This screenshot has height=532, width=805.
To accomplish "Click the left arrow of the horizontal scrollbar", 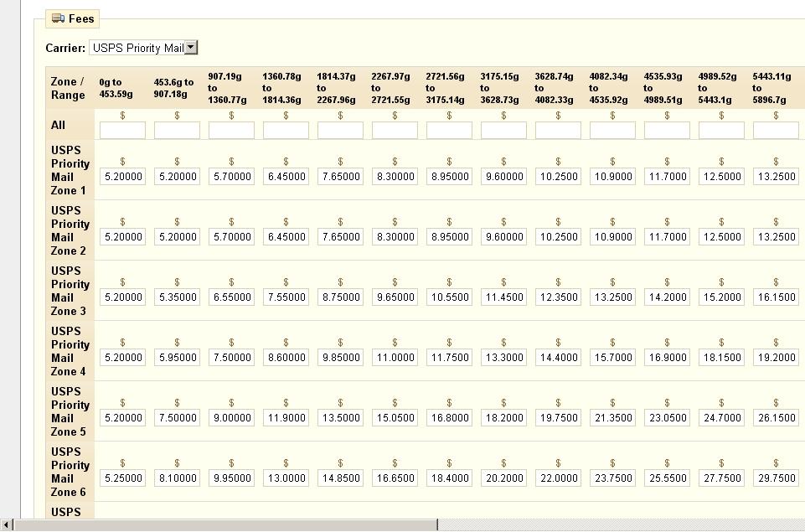I will pyautogui.click(x=6, y=524).
